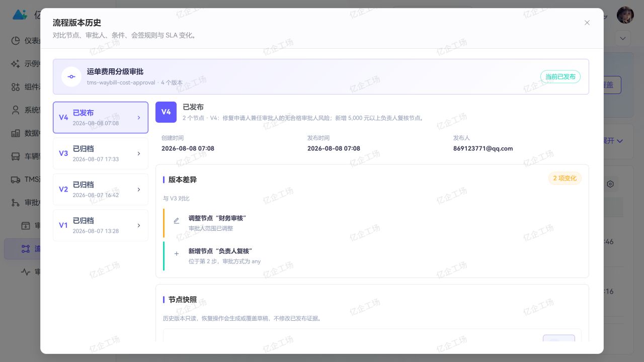Screen dimensions: 644x362
Task: Click the 2 项变化 badge
Action: [565, 178]
